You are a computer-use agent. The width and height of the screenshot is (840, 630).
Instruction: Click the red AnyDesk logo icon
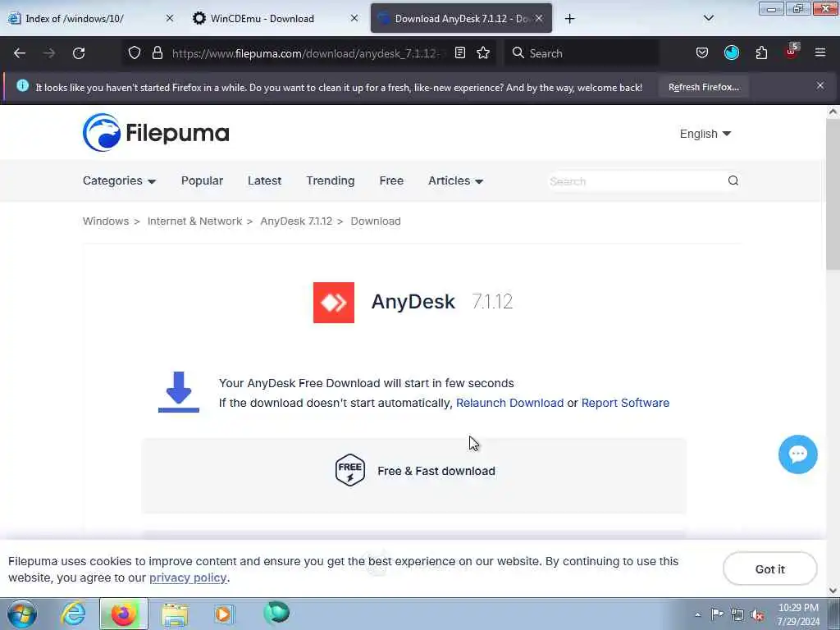(x=334, y=303)
